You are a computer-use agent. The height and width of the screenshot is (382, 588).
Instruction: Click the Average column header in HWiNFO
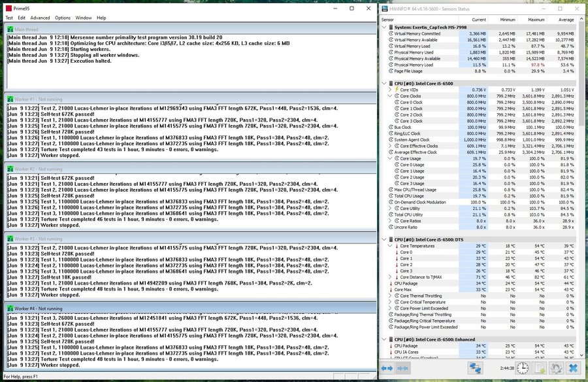coord(561,20)
